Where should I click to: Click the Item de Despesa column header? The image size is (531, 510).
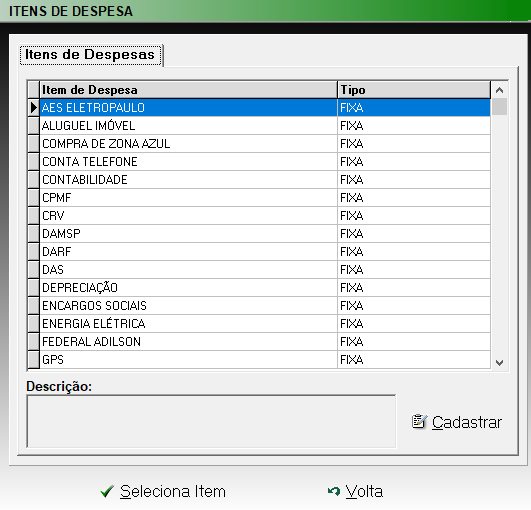click(x=188, y=90)
